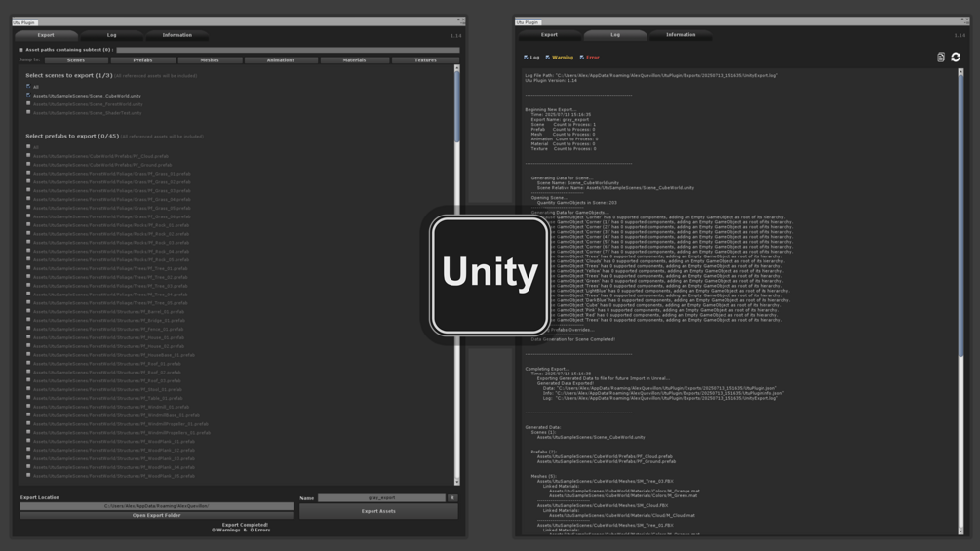Jump to the Scenes section
980x551 pixels.
pyautogui.click(x=76, y=60)
